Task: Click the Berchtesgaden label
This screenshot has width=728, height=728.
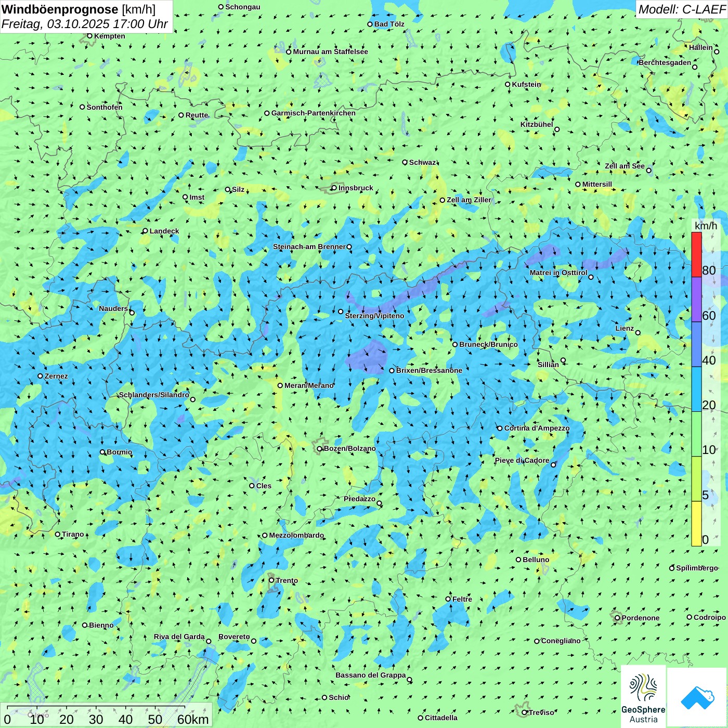Action: pos(665,62)
